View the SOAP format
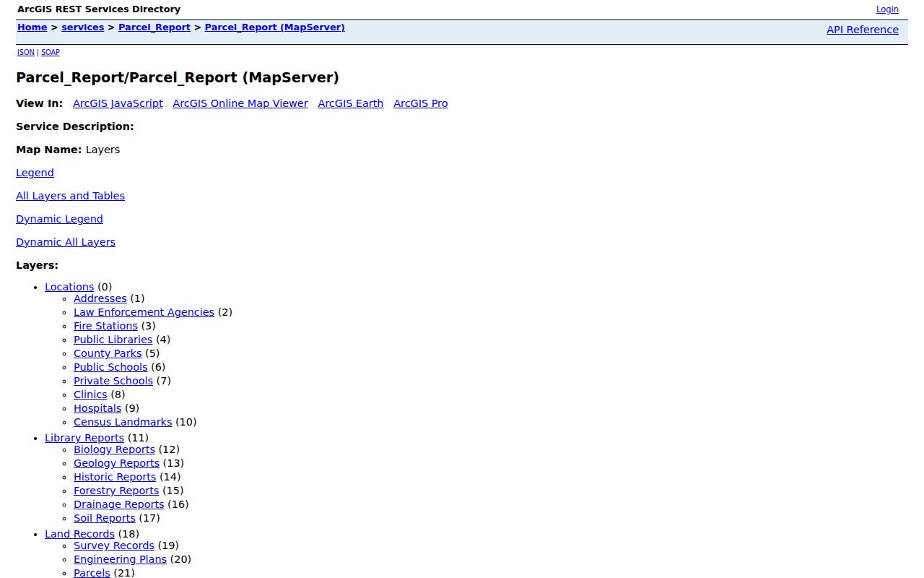The width and height of the screenshot is (924, 578). (51, 53)
